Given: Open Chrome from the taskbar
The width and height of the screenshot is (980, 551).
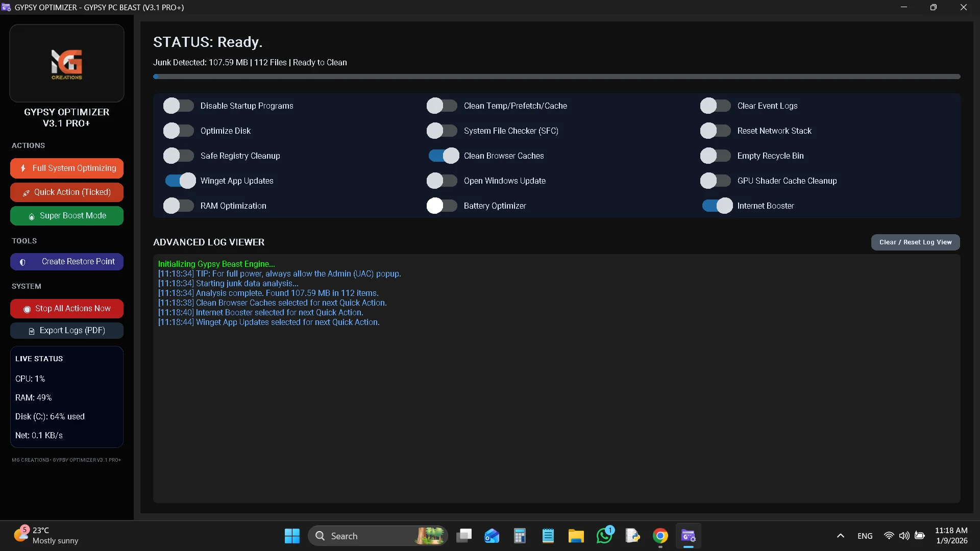Looking at the screenshot, I should [660, 536].
